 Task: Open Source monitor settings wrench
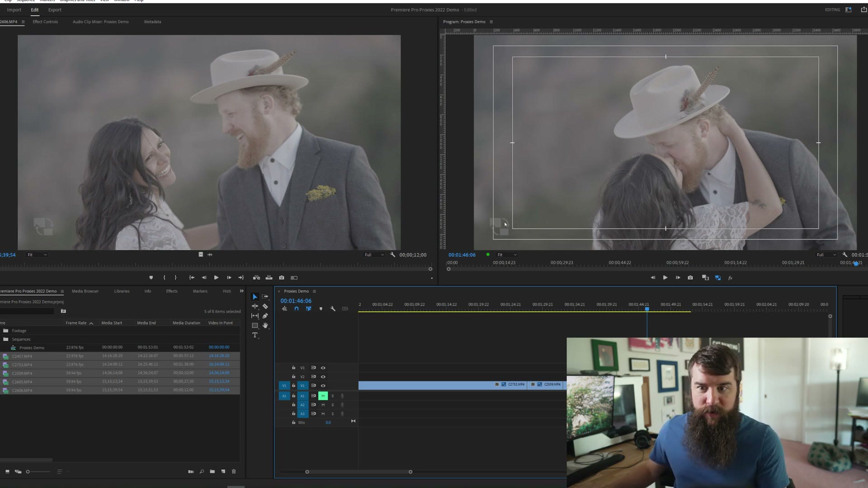click(392, 254)
